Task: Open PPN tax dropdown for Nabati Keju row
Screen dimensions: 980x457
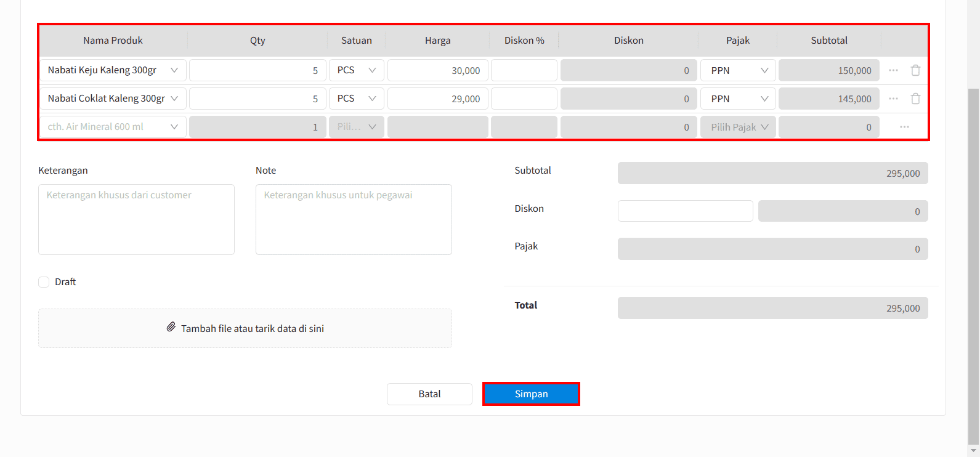Action: point(738,70)
